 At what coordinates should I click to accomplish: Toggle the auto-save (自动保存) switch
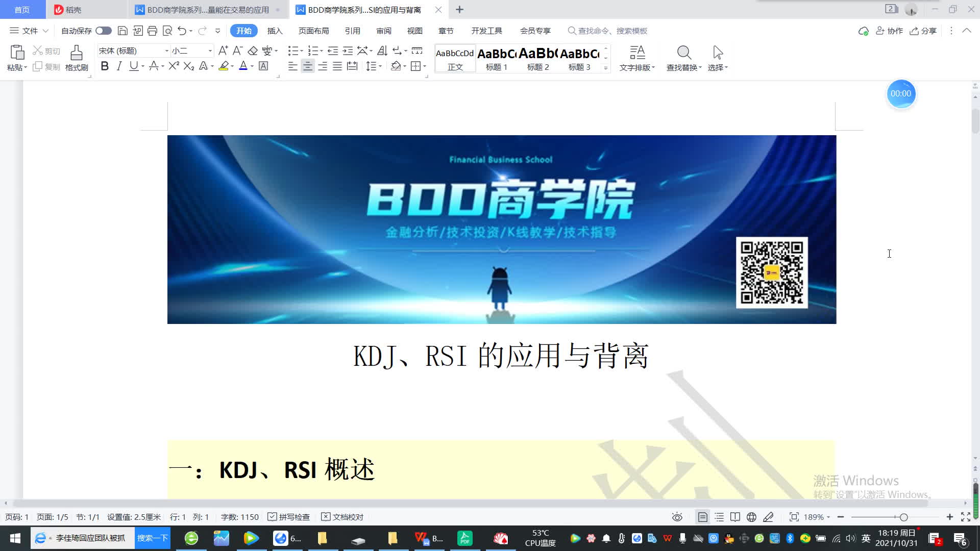(x=104, y=31)
